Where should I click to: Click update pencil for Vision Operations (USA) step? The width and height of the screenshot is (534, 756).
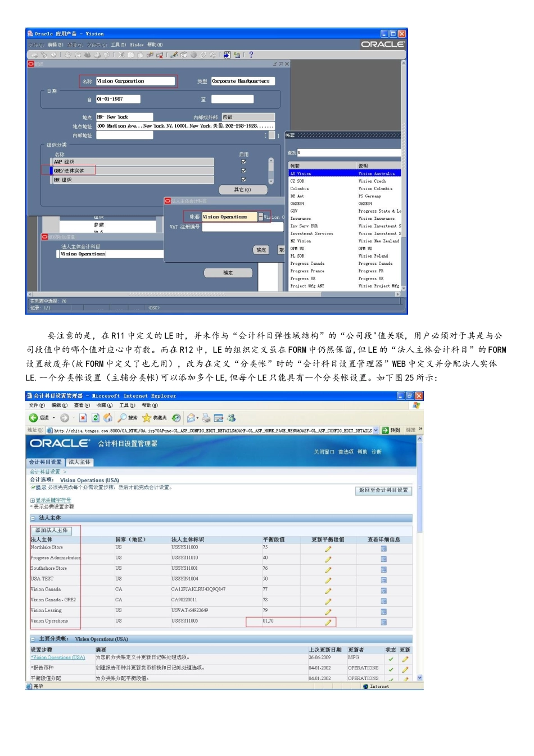[405, 659]
